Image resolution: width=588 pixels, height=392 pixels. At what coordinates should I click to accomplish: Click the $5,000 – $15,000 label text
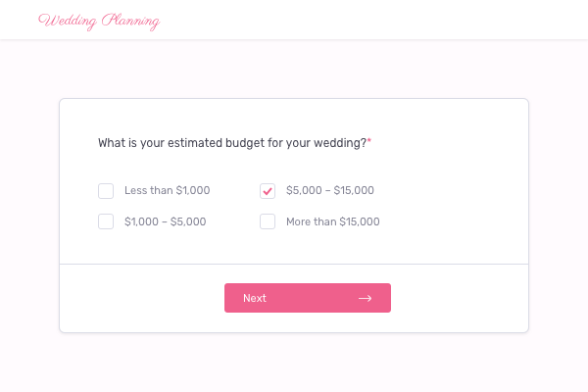pos(330,191)
